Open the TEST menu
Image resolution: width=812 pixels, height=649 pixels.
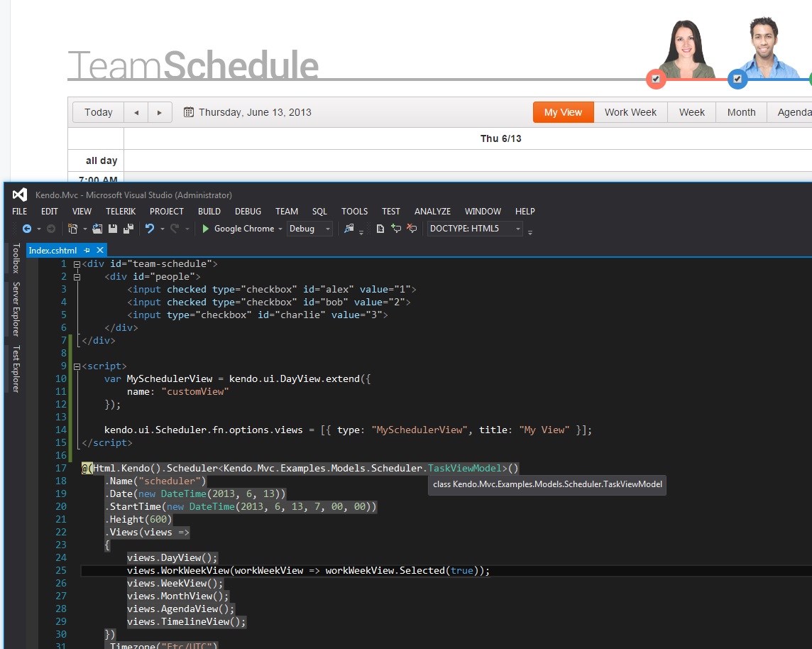(391, 212)
